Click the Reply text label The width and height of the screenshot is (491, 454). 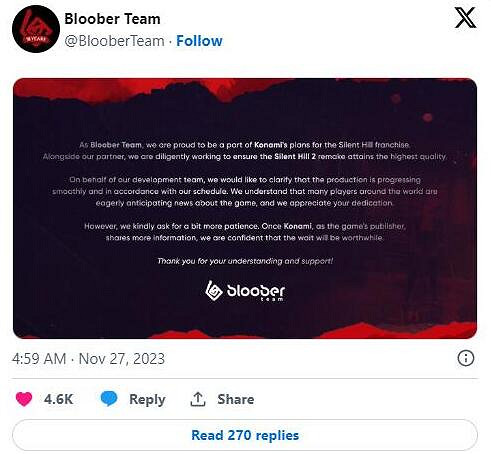[147, 399]
